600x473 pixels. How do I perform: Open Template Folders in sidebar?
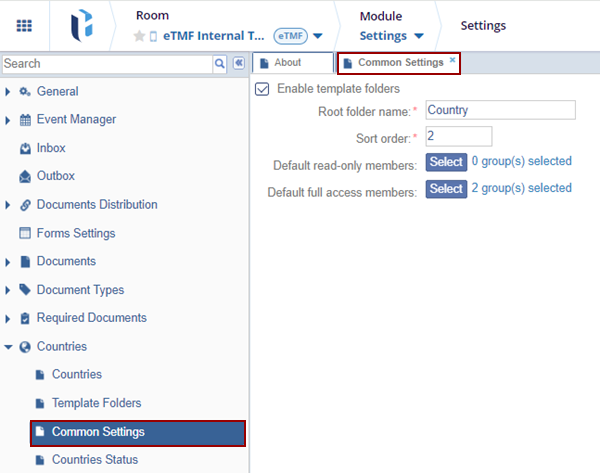[x=96, y=403]
